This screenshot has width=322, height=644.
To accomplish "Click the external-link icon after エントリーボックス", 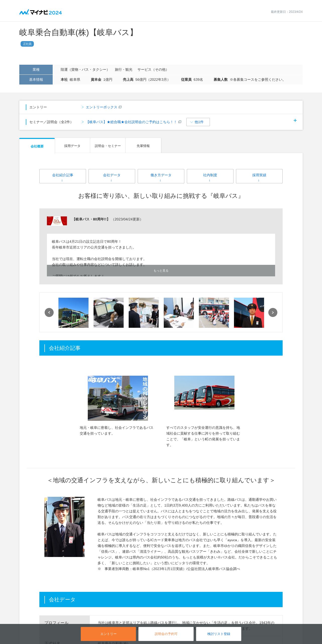I will 120,107.
